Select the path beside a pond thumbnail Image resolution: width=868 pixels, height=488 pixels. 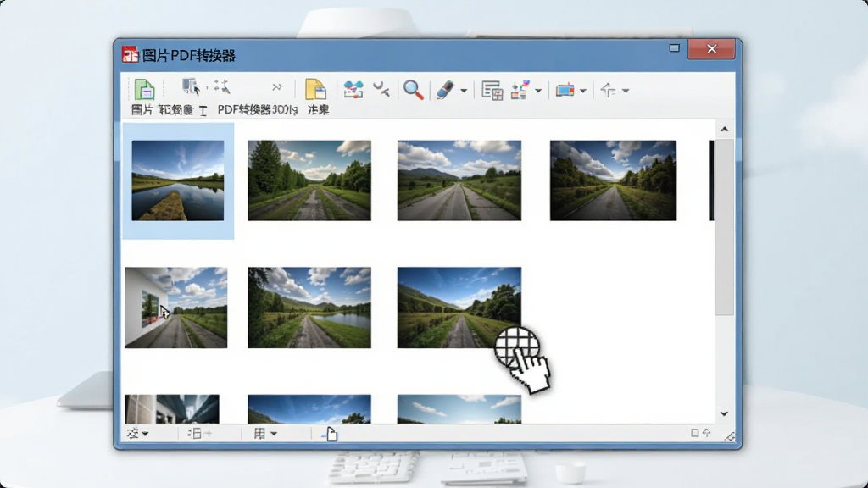[309, 308]
